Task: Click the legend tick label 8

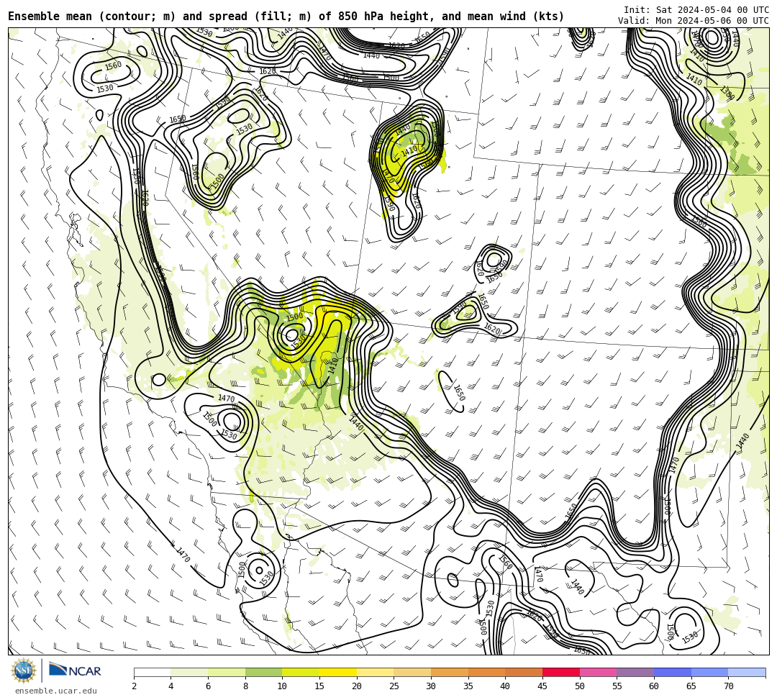Action: point(245,686)
